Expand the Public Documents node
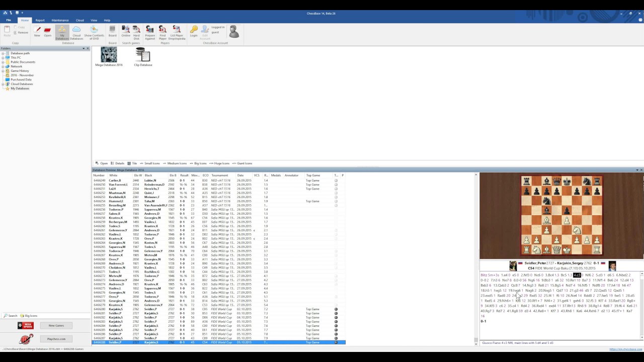Image resolution: width=644 pixels, height=362 pixels. [x=3, y=62]
